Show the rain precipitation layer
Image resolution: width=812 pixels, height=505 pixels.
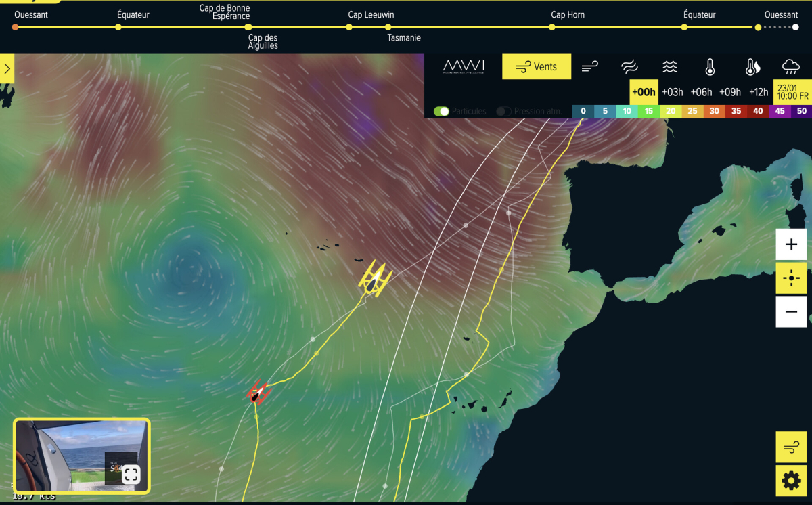(790, 66)
